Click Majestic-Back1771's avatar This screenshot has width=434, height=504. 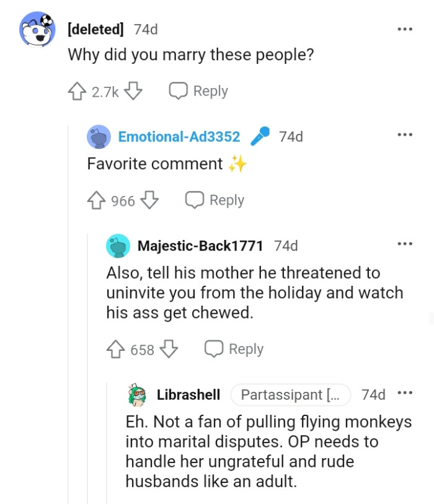pos(118,245)
